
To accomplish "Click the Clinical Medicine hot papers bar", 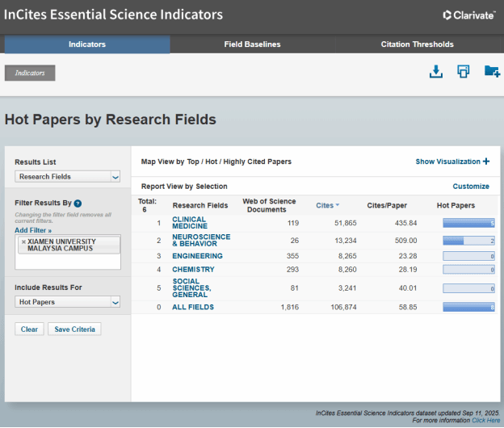I will (x=468, y=223).
